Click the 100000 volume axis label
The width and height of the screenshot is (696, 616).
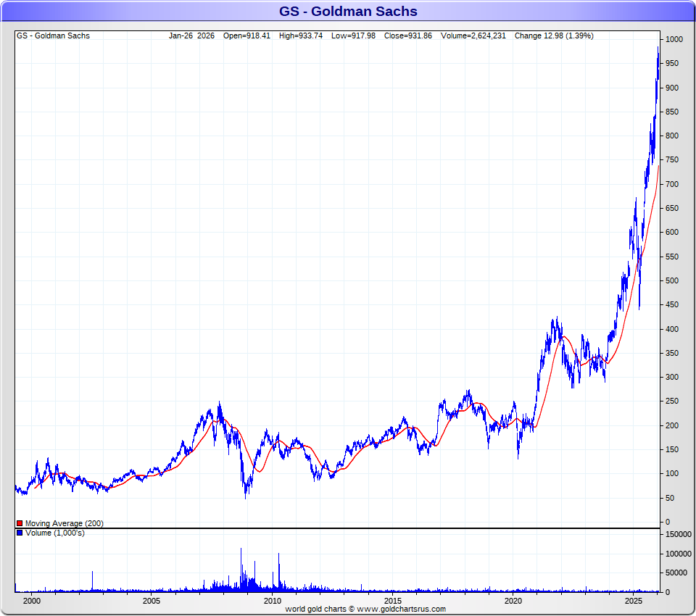[679, 554]
